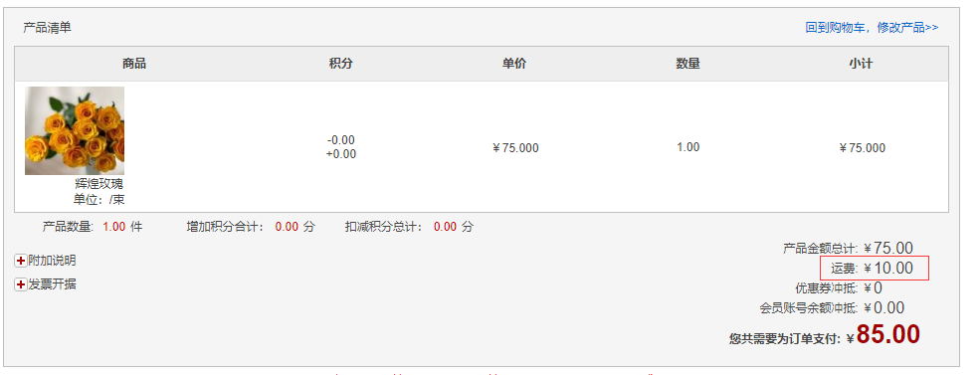Click the 会员账号余额冲抵 ¥0.00 line

(x=832, y=308)
